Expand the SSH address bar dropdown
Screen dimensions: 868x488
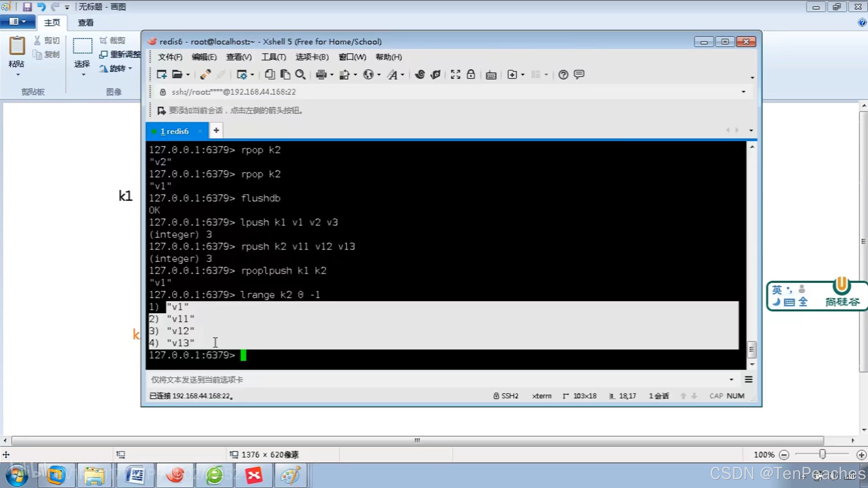[x=743, y=92]
